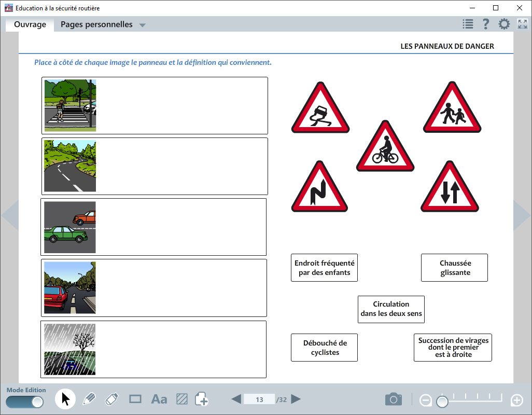Expand the Pages personnelles dropdown
This screenshot has height=415, width=532.
(x=142, y=24)
